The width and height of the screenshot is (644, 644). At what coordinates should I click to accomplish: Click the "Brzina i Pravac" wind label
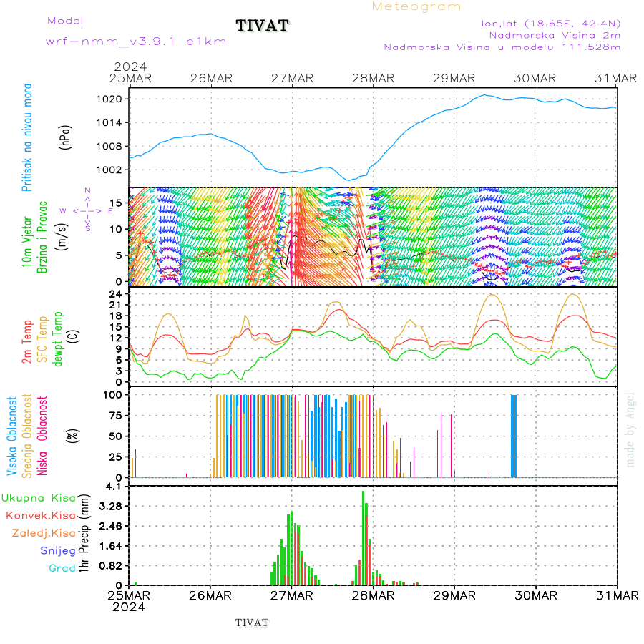tap(42, 237)
